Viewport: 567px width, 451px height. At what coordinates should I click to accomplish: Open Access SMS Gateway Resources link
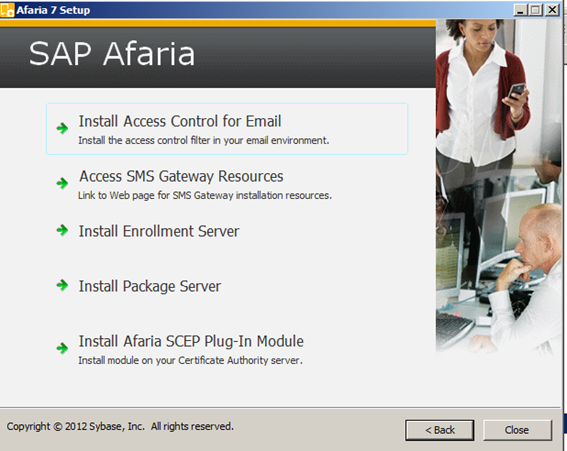coord(181,176)
